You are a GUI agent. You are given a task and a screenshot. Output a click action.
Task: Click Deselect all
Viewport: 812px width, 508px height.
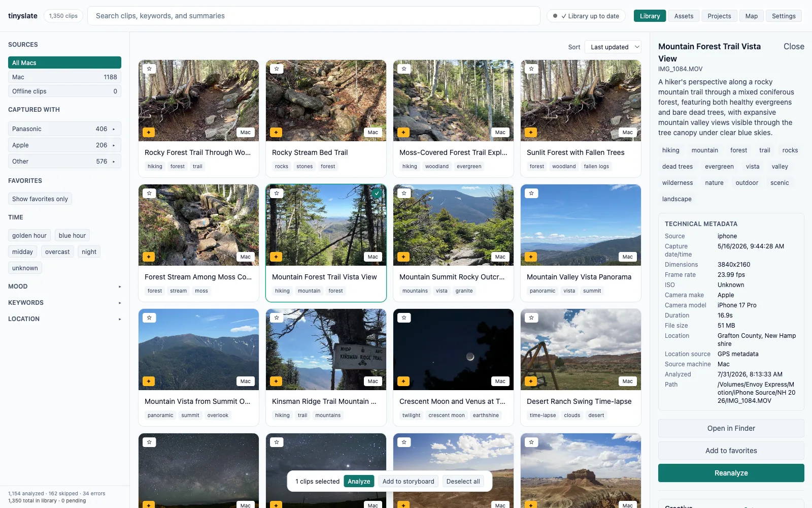463,481
